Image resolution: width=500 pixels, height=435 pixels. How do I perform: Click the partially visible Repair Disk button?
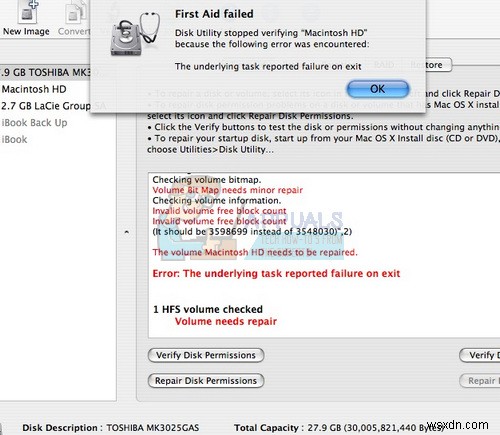click(x=480, y=381)
